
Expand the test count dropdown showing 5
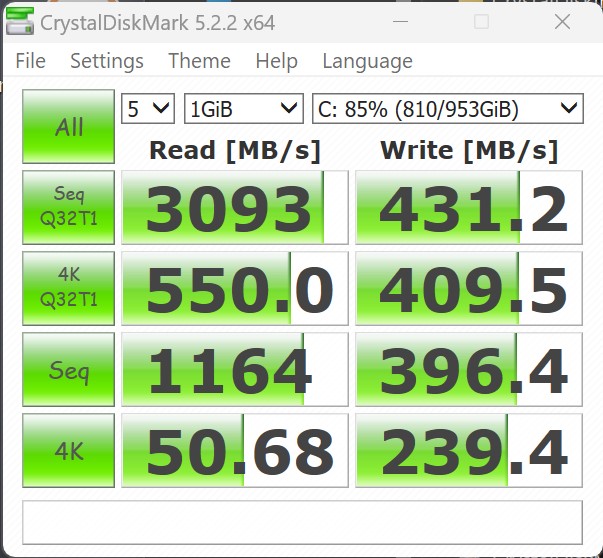[x=148, y=108]
